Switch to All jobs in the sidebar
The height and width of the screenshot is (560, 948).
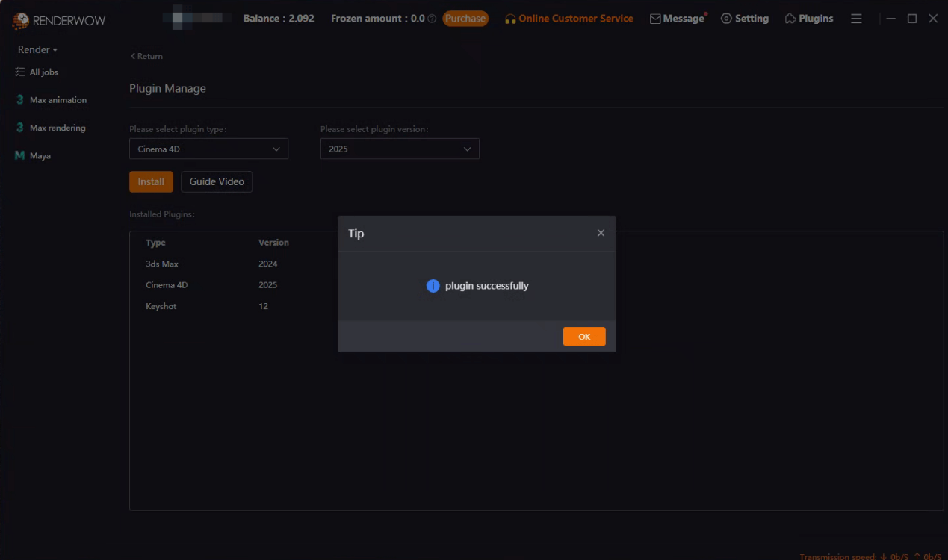click(x=43, y=72)
